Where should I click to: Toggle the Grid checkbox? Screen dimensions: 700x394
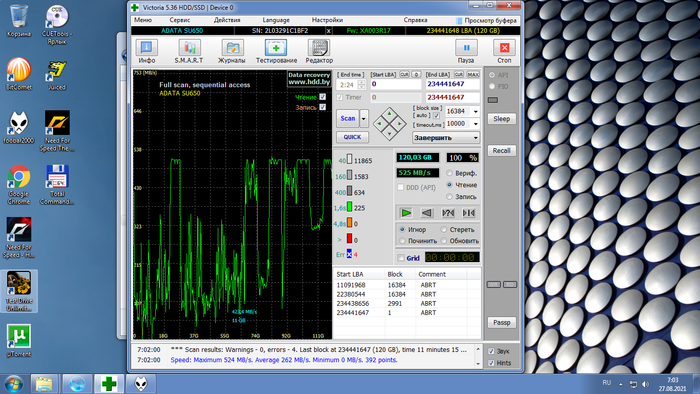pos(401,258)
